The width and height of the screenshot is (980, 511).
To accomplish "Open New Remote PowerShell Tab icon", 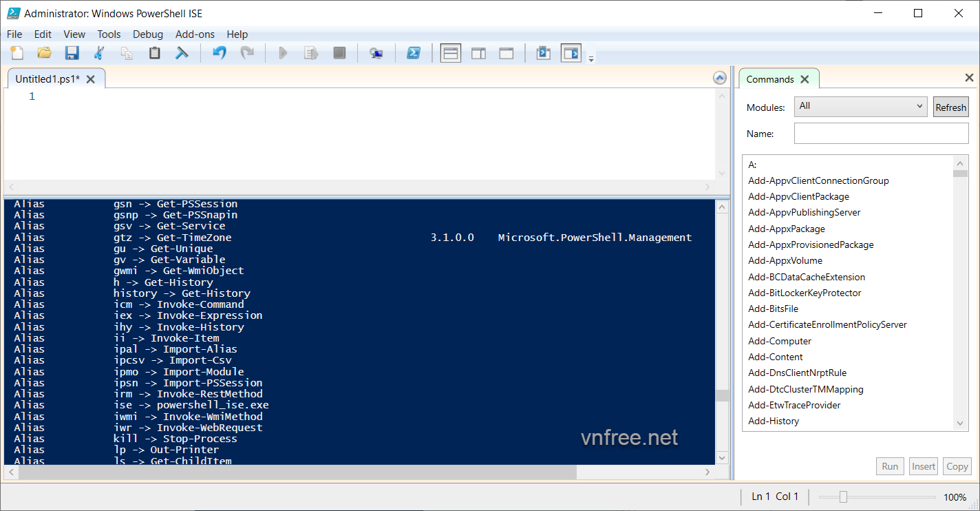I will (376, 53).
